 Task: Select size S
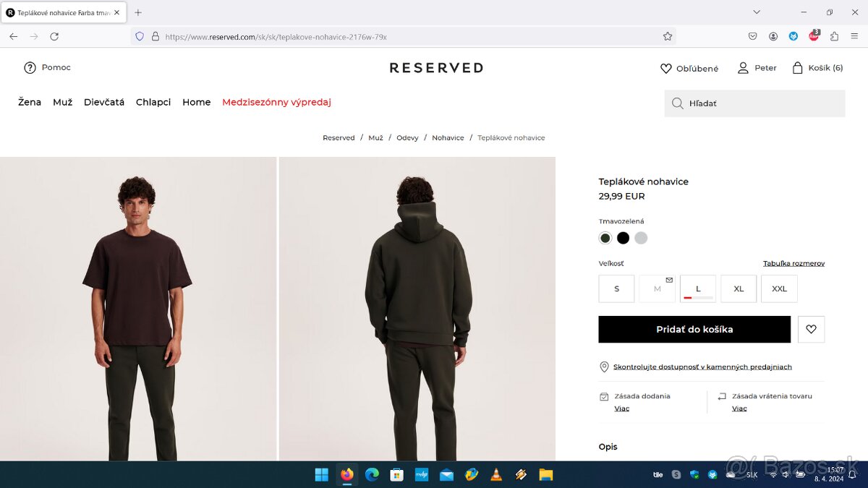(616, 288)
